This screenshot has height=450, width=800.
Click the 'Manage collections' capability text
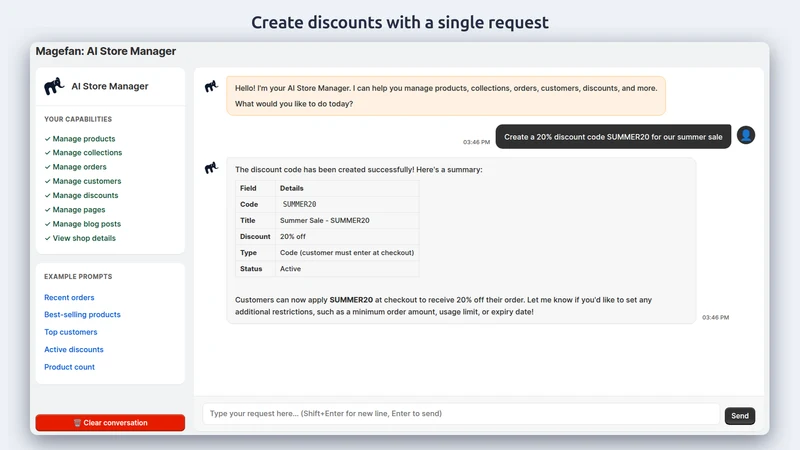[87, 153]
